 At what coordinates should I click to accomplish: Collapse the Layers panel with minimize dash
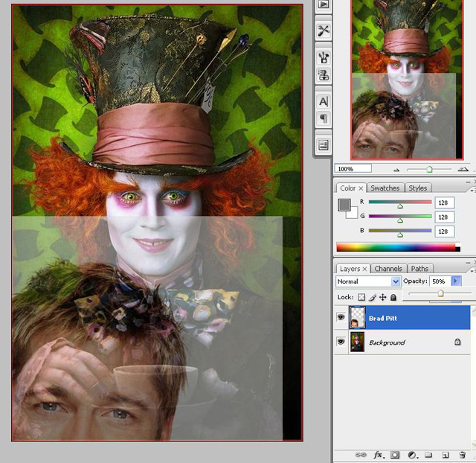click(x=468, y=262)
